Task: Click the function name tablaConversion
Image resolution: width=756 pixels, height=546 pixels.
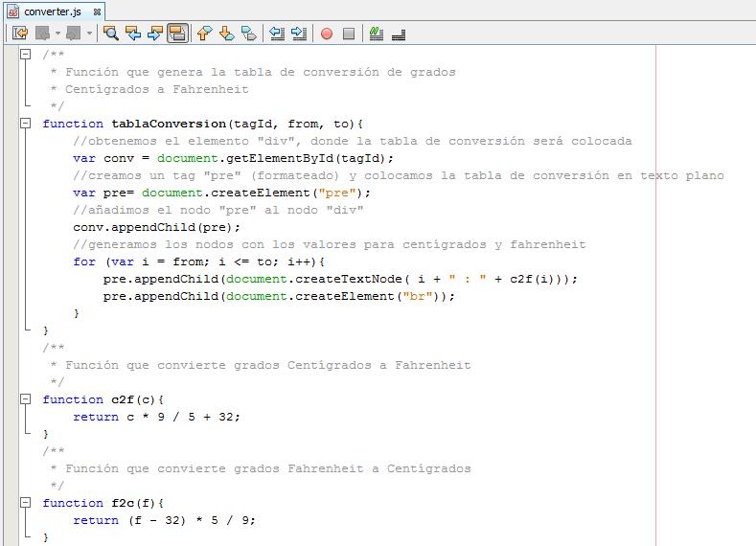Action: pos(169,124)
